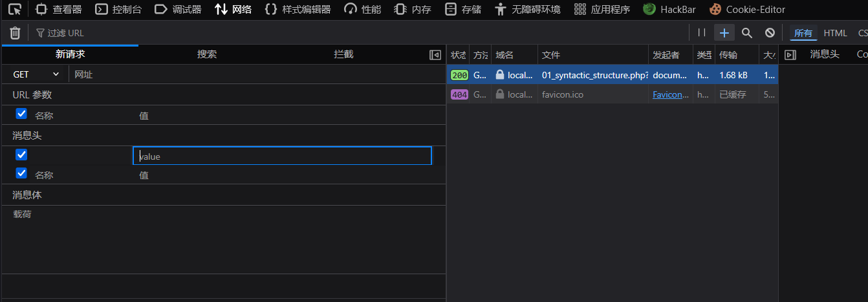Switch to the 拦截 blocking tab
The height and width of the screenshot is (302, 868).
click(343, 54)
